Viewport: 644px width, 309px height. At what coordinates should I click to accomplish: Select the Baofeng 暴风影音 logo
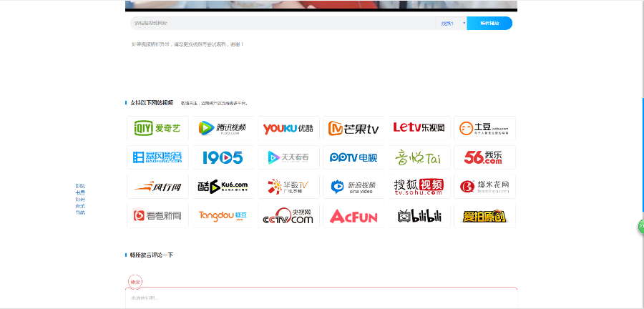[157, 157]
